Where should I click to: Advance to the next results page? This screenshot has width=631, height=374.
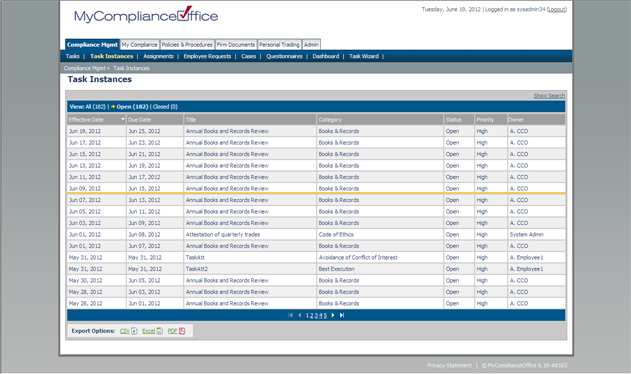tap(333, 315)
